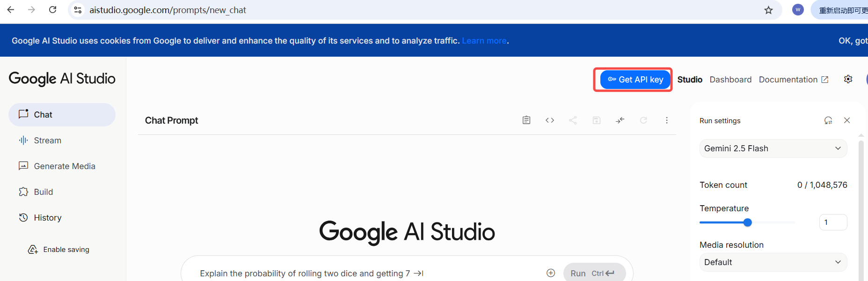Image resolution: width=868 pixels, height=281 pixels.
Task: Open the Documentation external link
Action: 794,80
